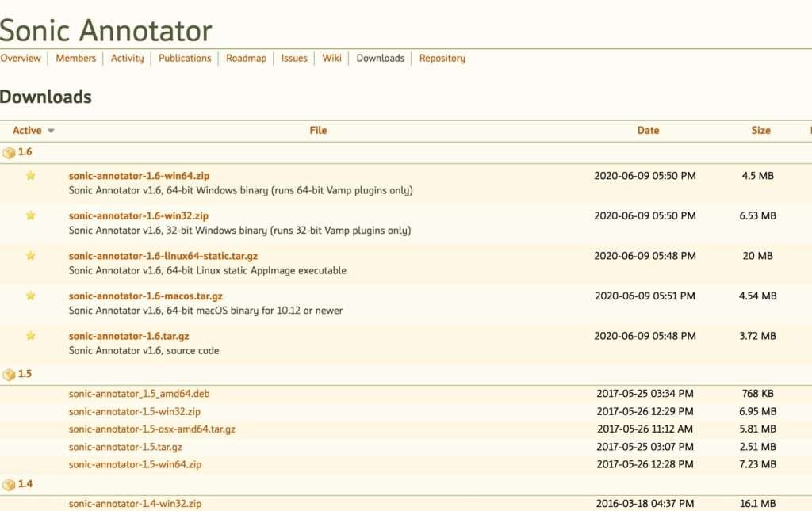Switch to the Wiki tab
This screenshot has width=812, height=511.
[331, 58]
